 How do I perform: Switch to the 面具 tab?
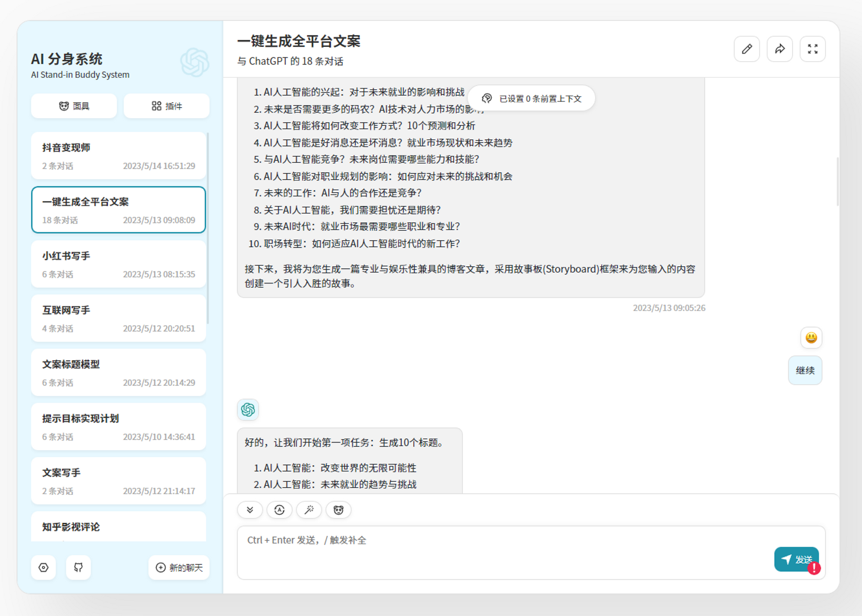pyautogui.click(x=74, y=106)
